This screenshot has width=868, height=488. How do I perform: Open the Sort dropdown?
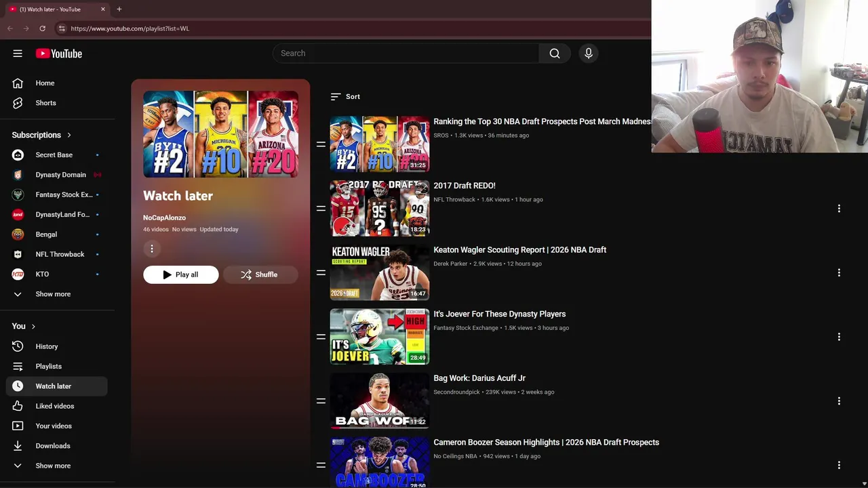point(345,96)
